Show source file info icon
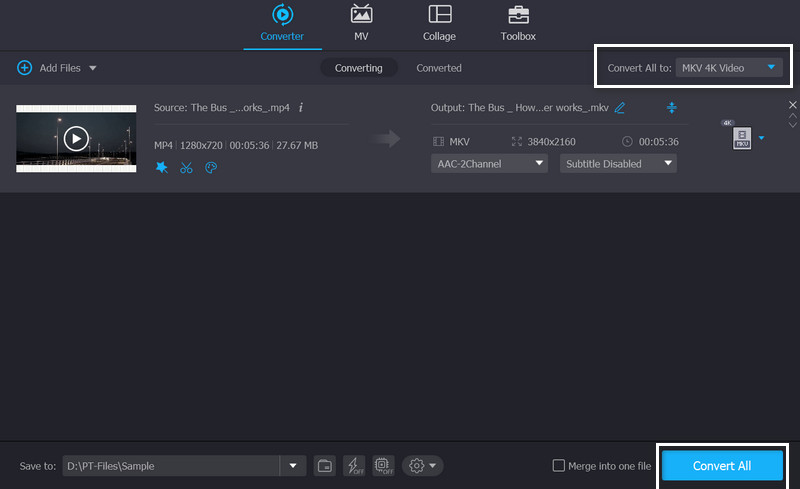The height and width of the screenshot is (489, 800). point(301,107)
